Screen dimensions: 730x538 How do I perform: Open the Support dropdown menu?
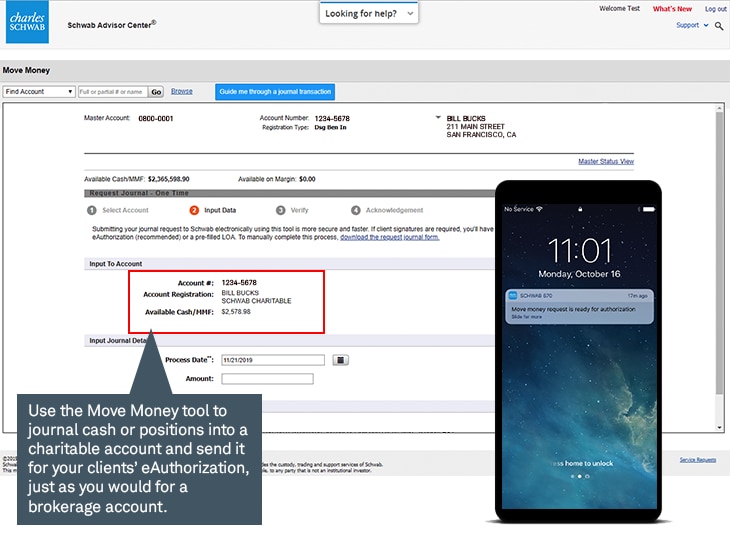click(692, 25)
